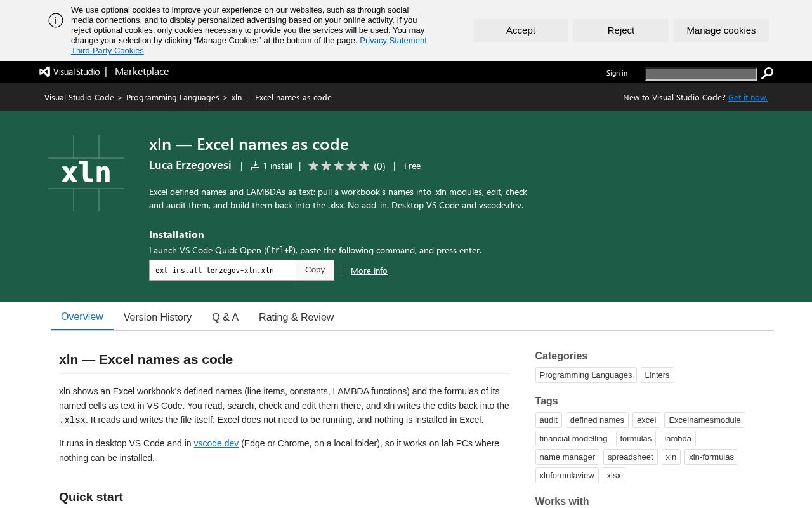
Task: Click the five-star rating stars
Action: pyautogui.click(x=339, y=166)
